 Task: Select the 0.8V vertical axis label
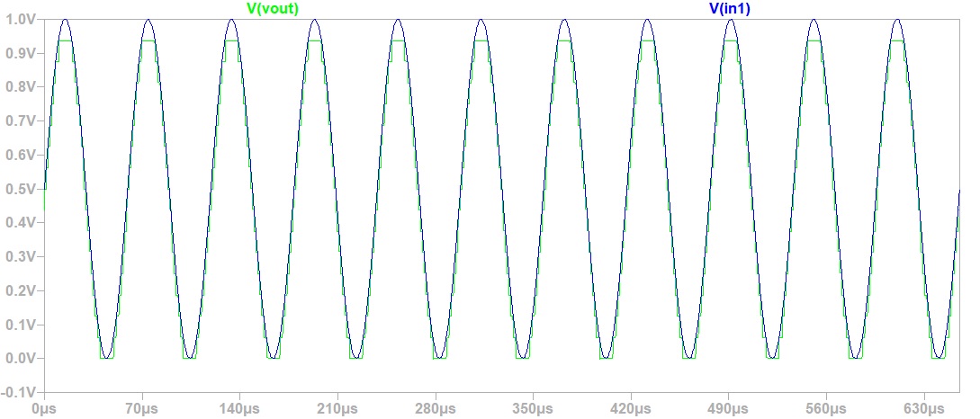click(19, 87)
